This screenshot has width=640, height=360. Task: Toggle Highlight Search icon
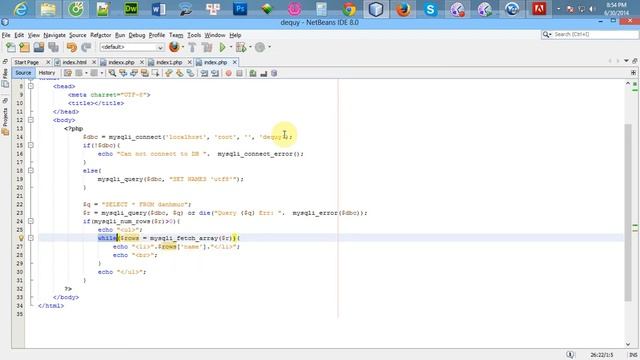(144, 73)
